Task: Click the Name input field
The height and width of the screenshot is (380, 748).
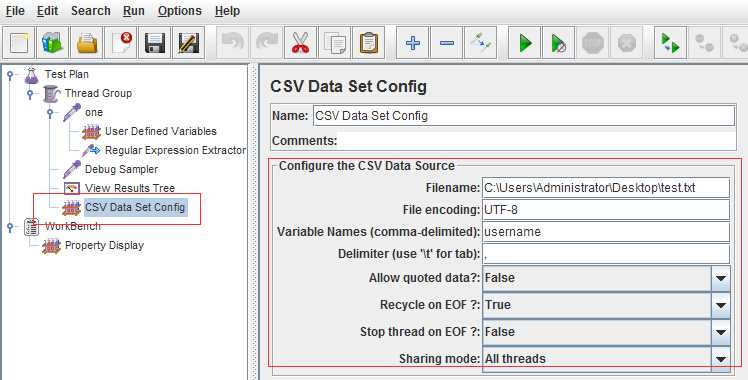Action: 524,116
